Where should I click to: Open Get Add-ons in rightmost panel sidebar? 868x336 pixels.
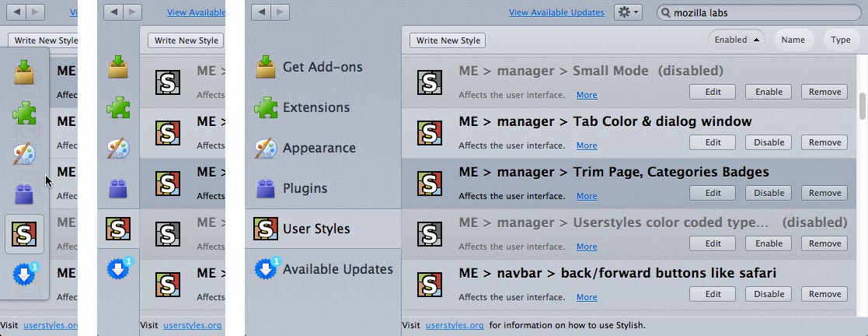click(322, 67)
